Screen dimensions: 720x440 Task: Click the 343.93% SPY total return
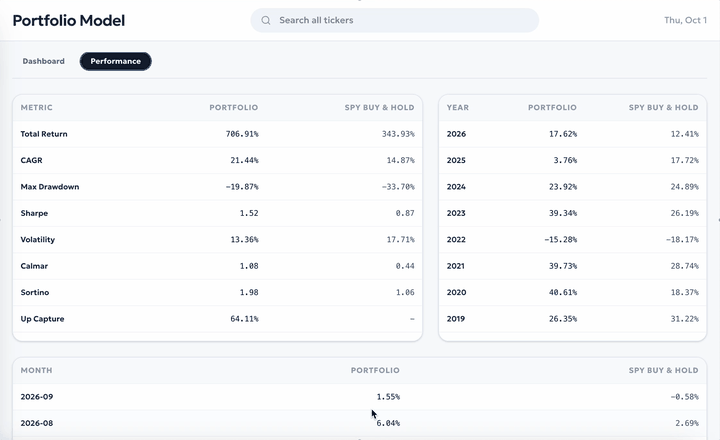click(x=398, y=134)
